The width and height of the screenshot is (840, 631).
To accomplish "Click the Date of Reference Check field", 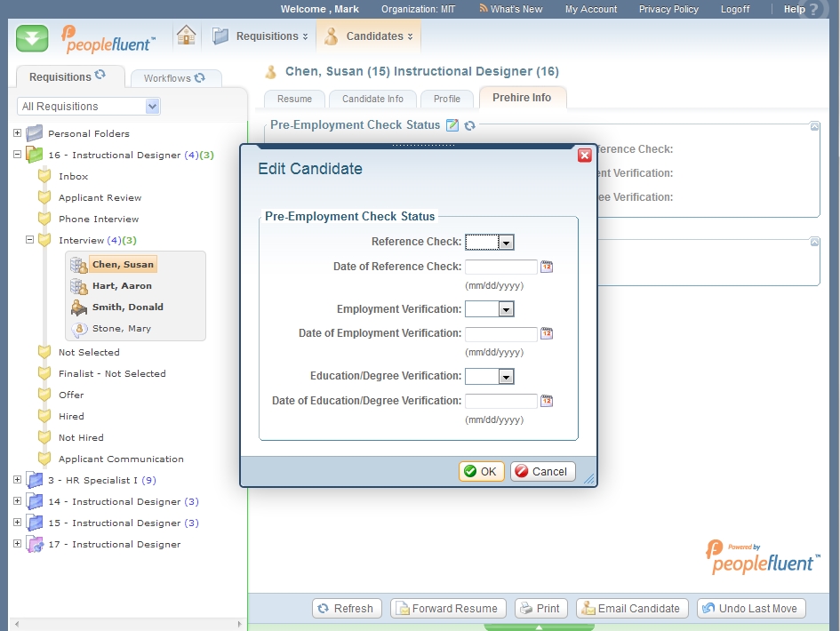I will 501,267.
